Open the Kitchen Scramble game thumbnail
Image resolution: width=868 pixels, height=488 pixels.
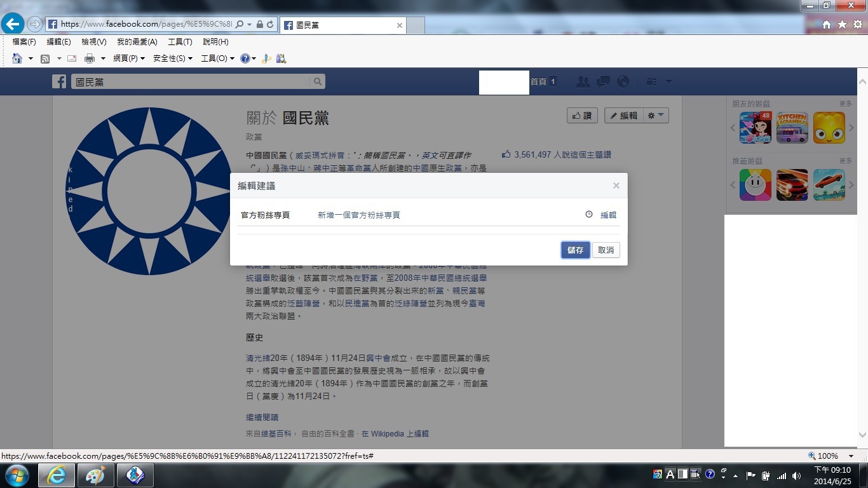point(792,128)
